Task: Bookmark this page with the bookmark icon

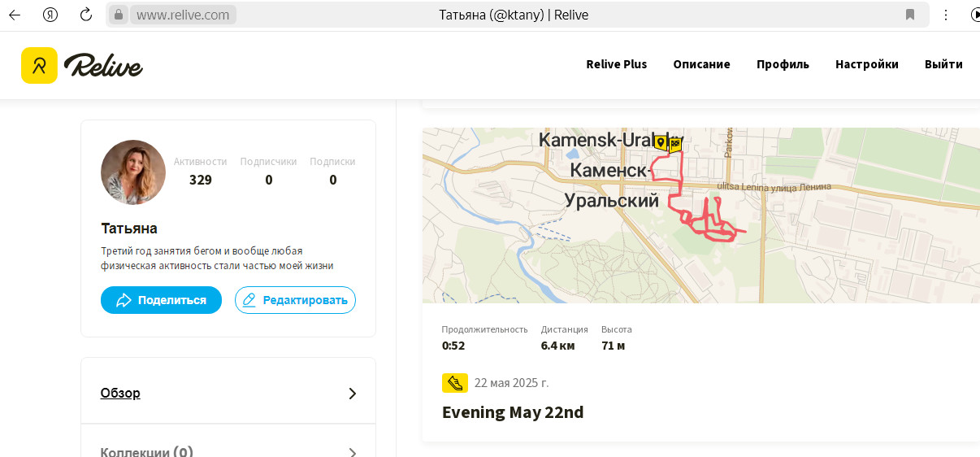Action: pyautogui.click(x=910, y=15)
